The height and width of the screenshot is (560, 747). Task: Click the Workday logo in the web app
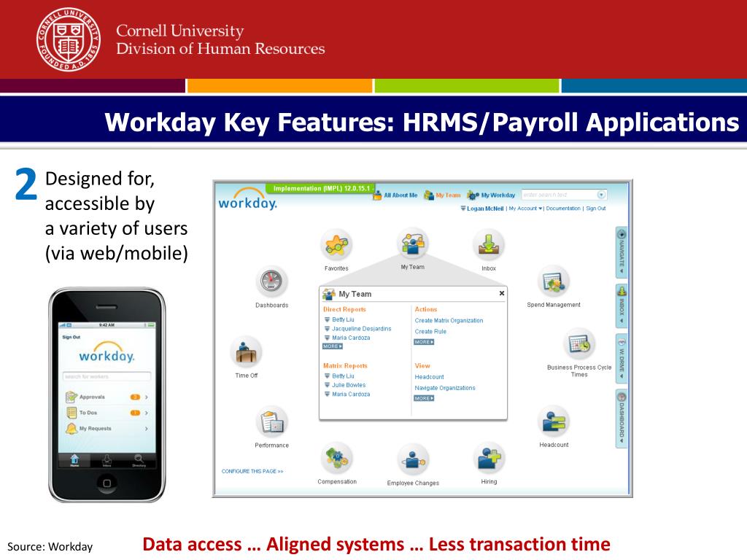[x=247, y=199]
